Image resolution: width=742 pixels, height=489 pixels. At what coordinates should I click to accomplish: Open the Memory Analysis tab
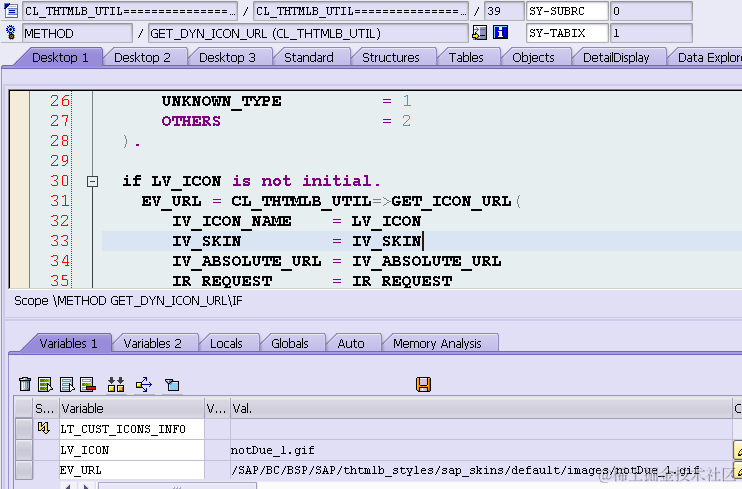point(437,343)
